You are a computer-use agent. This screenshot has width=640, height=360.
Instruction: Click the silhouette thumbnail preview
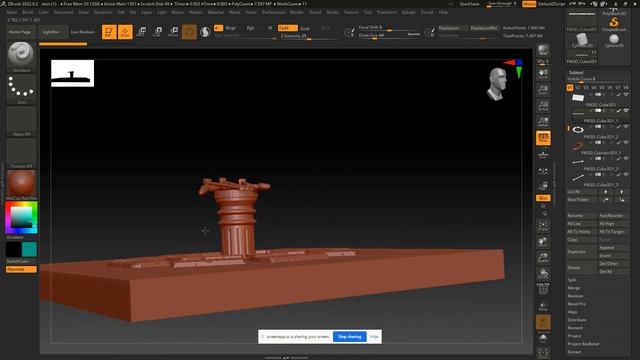click(73, 73)
